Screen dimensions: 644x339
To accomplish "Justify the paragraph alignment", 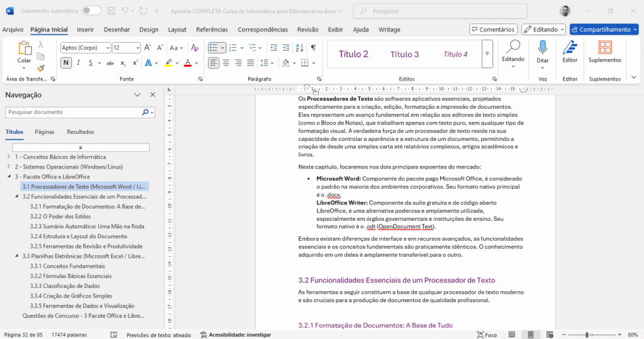I will (251, 63).
